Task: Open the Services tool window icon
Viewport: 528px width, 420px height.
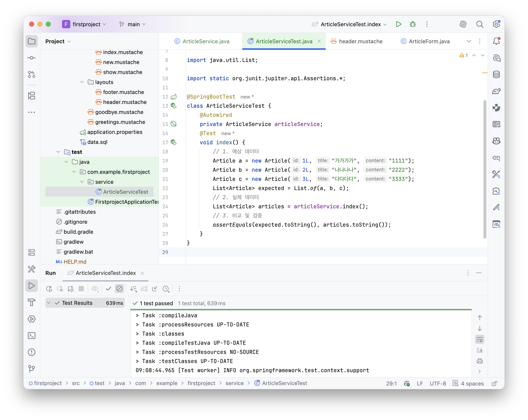Action: point(32,319)
